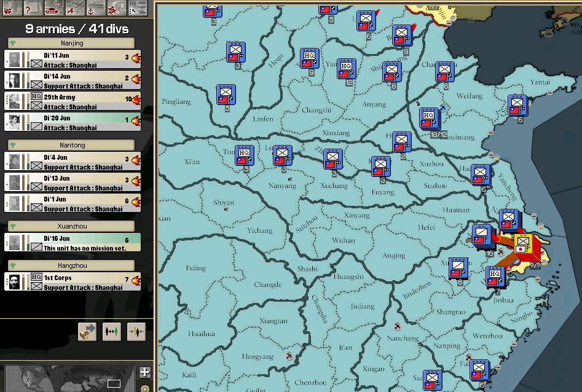Select the HQ counter near Xi'an with 5
The height and width of the screenshot is (392, 582).
click(x=244, y=155)
